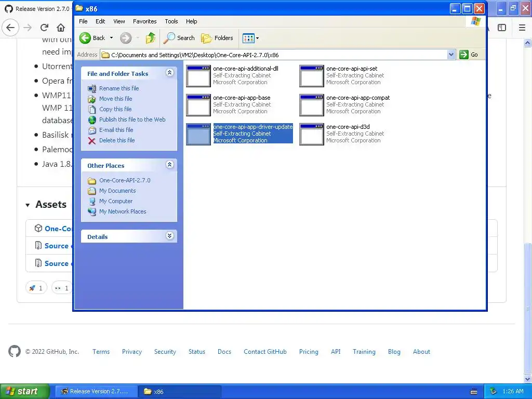
Task: Open the browser hamburger menu
Action: coord(522,28)
